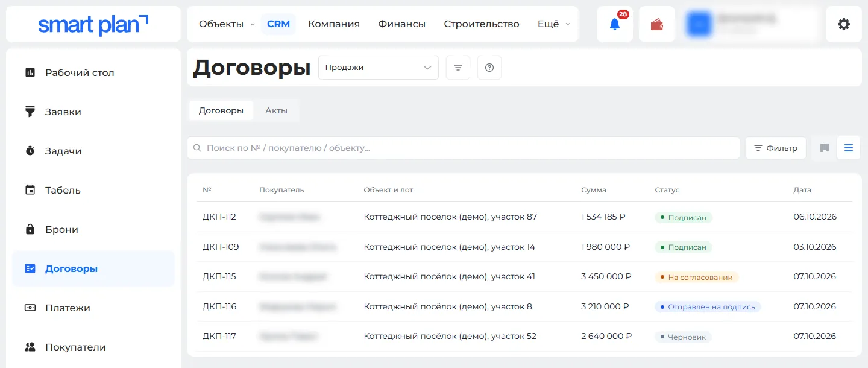This screenshot has width=868, height=368.
Task: Click the date 03.10.2026
Action: 815,247
